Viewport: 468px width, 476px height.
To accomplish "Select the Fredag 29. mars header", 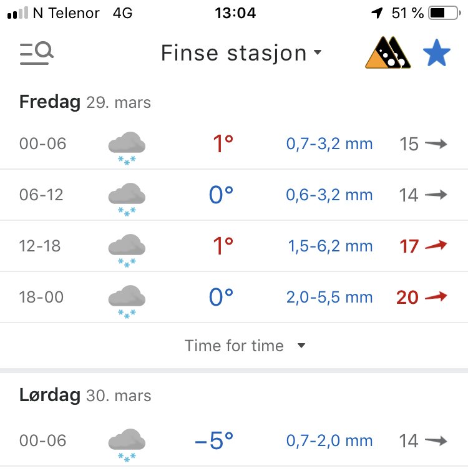I will click(85, 102).
